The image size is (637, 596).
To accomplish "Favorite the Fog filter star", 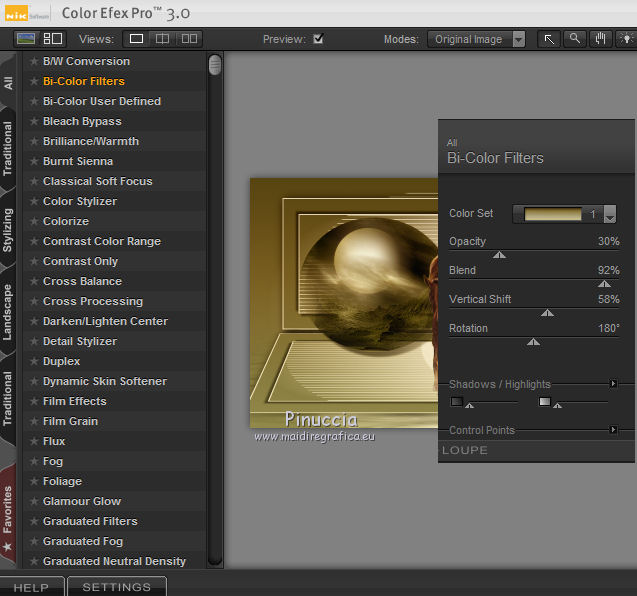I will (x=34, y=461).
